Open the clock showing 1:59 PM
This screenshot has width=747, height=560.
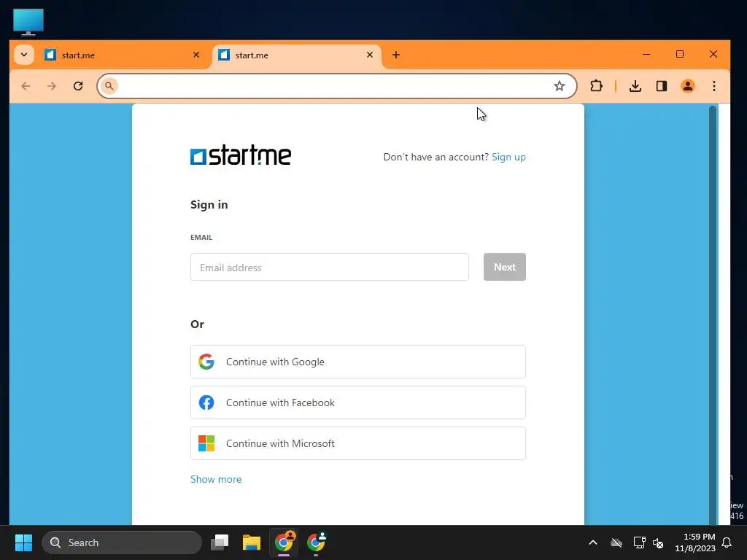695,542
